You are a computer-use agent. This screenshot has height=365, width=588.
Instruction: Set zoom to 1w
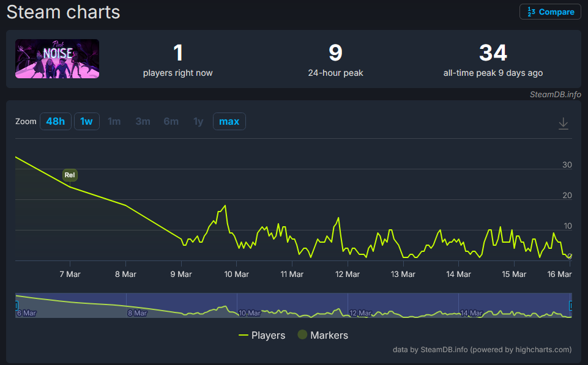(x=87, y=122)
